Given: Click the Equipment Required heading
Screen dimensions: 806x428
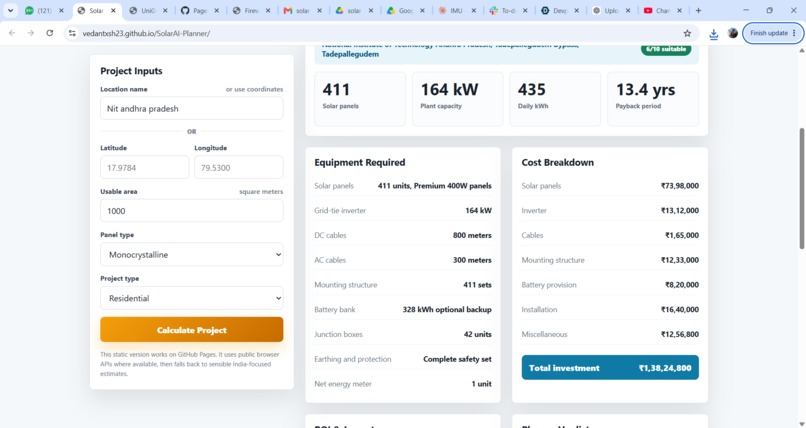Looking at the screenshot, I should coord(360,162).
